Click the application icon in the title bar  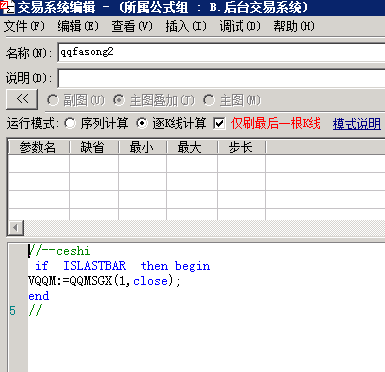click(7, 7)
